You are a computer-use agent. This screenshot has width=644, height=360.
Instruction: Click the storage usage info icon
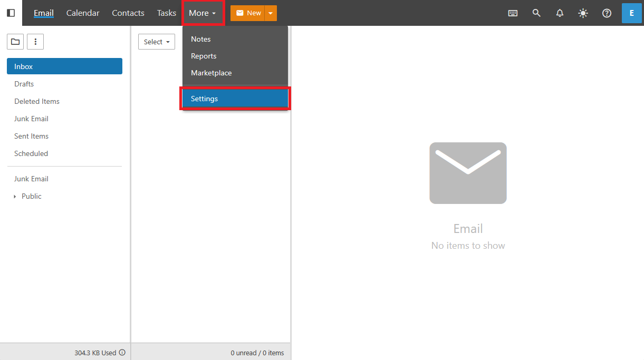click(122, 353)
